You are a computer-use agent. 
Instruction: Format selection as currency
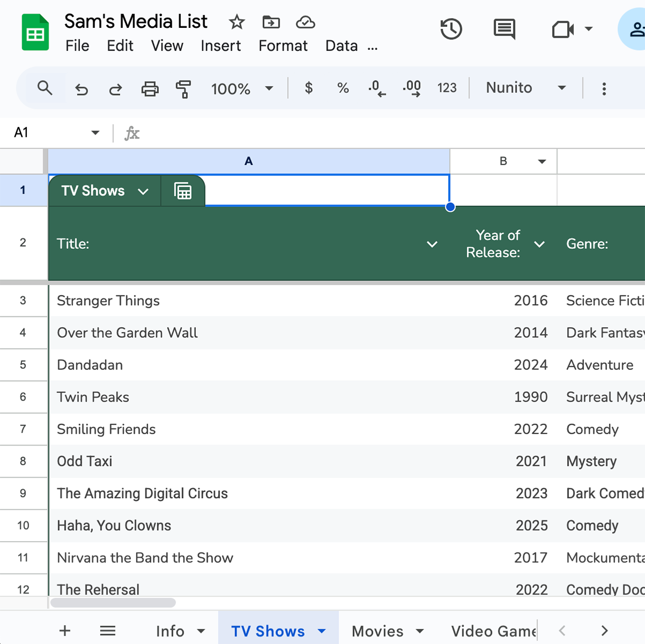coord(309,88)
